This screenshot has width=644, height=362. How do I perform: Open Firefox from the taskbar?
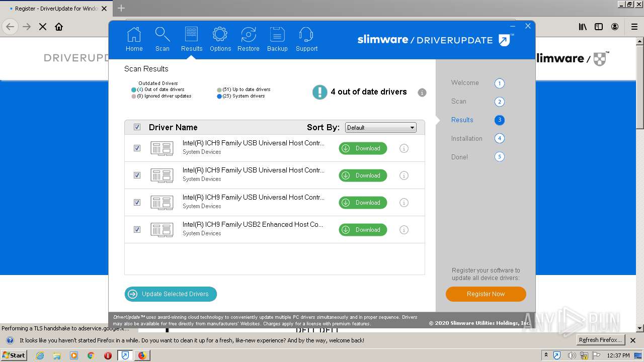tap(142, 355)
